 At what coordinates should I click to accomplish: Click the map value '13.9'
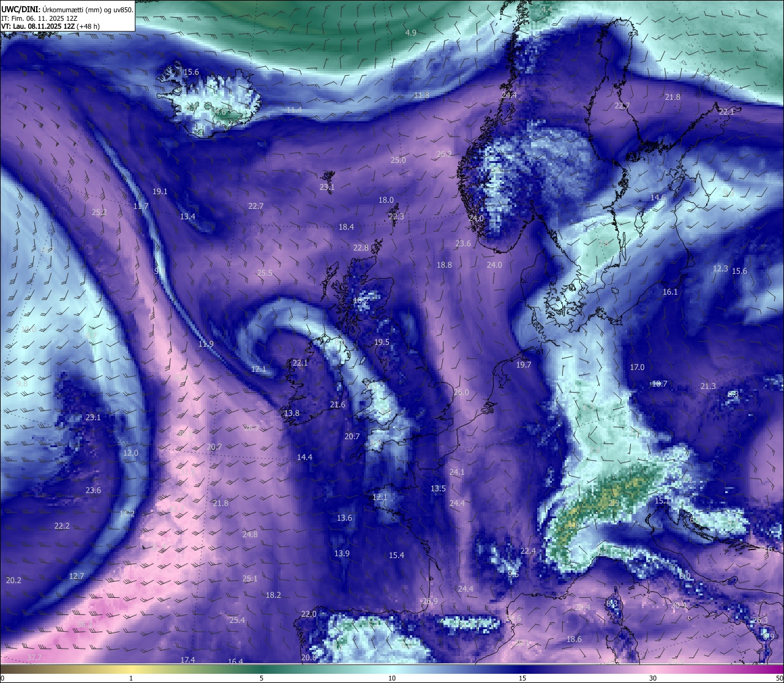point(342,553)
